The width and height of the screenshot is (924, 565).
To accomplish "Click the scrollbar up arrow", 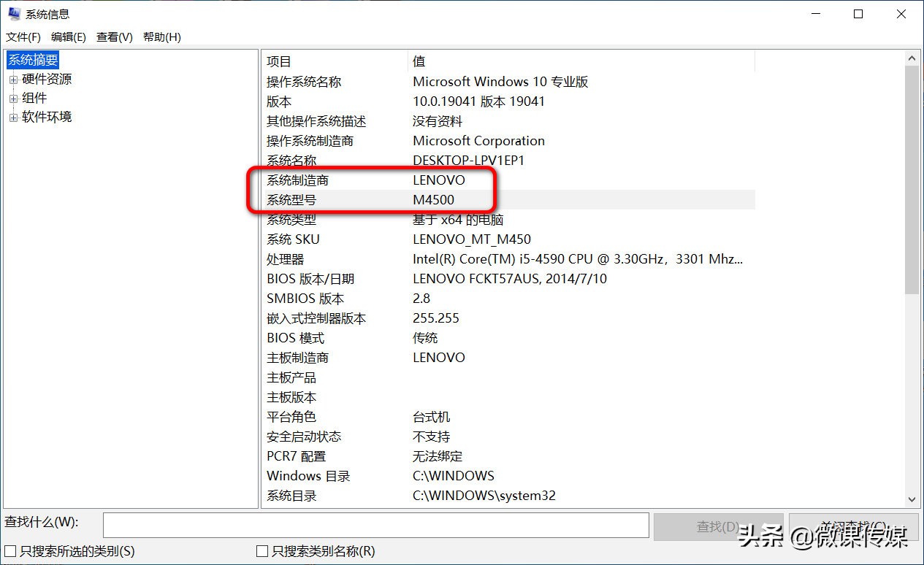I will coord(912,57).
